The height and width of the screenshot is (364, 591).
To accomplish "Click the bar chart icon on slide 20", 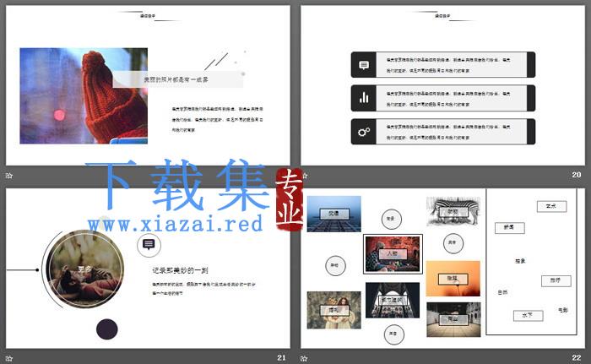I will (364, 98).
